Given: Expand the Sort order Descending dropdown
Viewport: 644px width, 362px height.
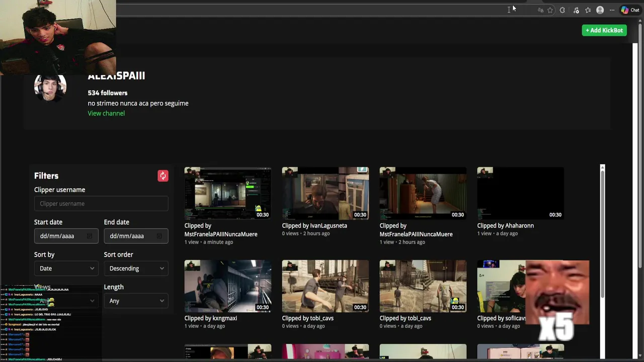Looking at the screenshot, I should (x=136, y=268).
